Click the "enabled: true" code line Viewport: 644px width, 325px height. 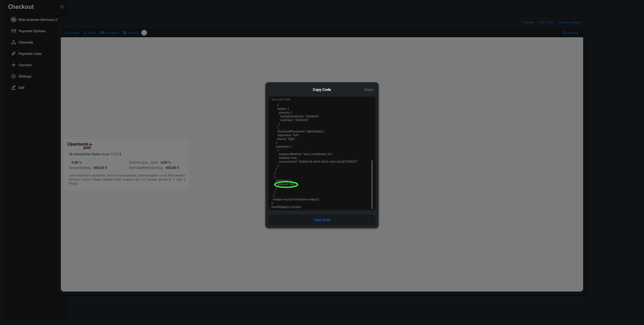(288, 158)
